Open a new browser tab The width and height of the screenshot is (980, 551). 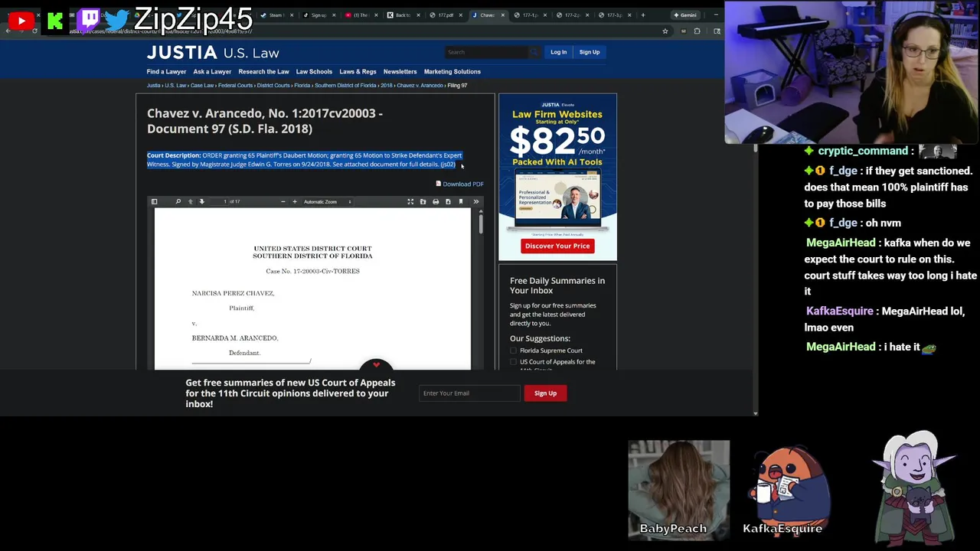pyautogui.click(x=642, y=15)
